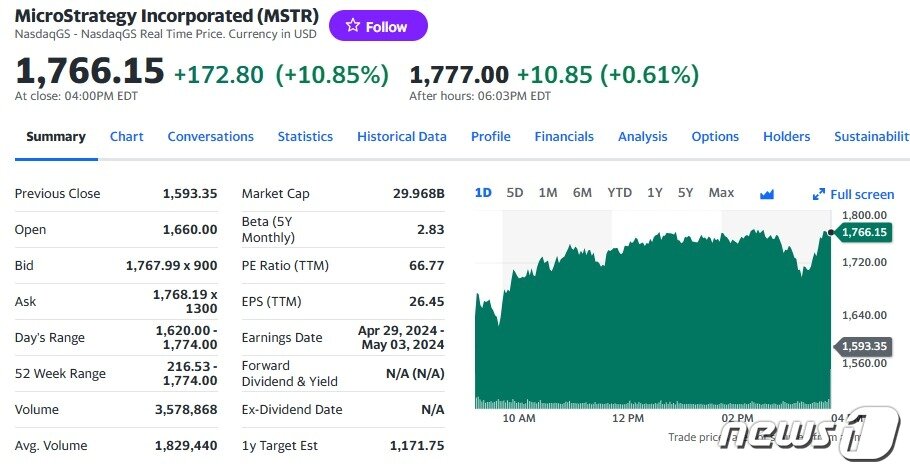
Task: Open the Financials tab
Action: 564,137
